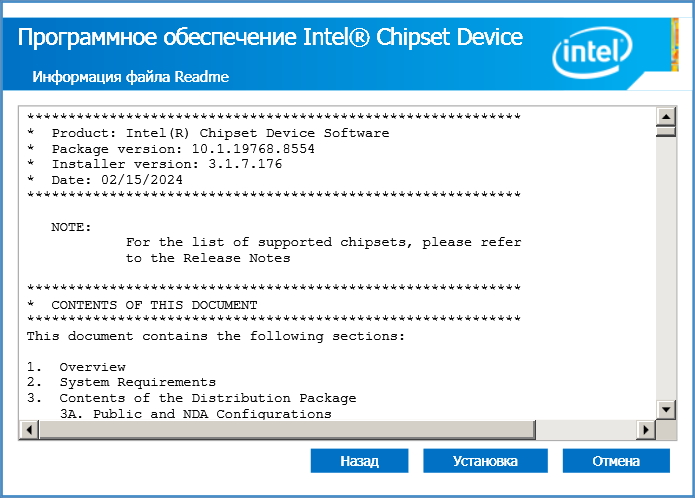The image size is (695, 498).
Task: Click the down arrow of the vertical scrollbar
Action: click(x=666, y=409)
